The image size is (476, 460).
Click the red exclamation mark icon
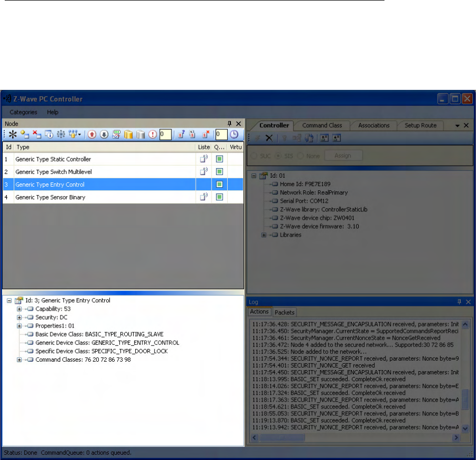pyautogui.click(x=153, y=135)
